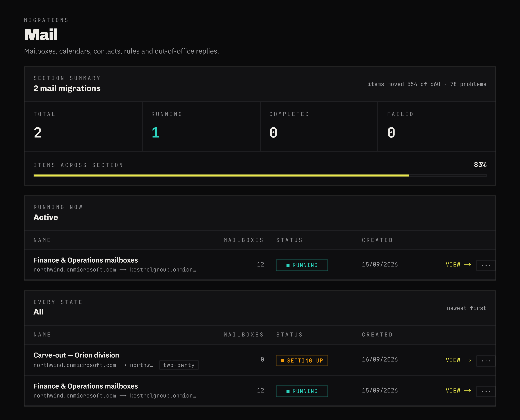Click the Items Across Section progress bar
520x420 pixels.
tap(260, 175)
